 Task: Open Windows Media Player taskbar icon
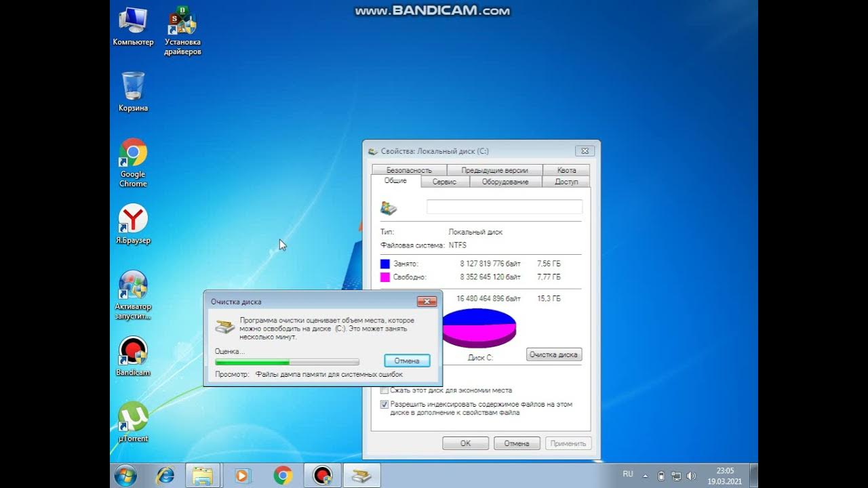pyautogui.click(x=242, y=476)
